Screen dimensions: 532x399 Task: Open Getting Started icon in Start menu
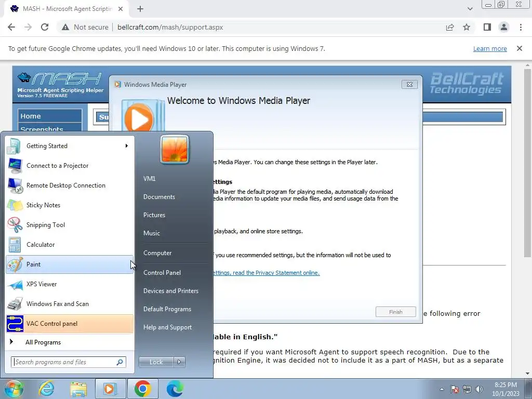(14, 146)
